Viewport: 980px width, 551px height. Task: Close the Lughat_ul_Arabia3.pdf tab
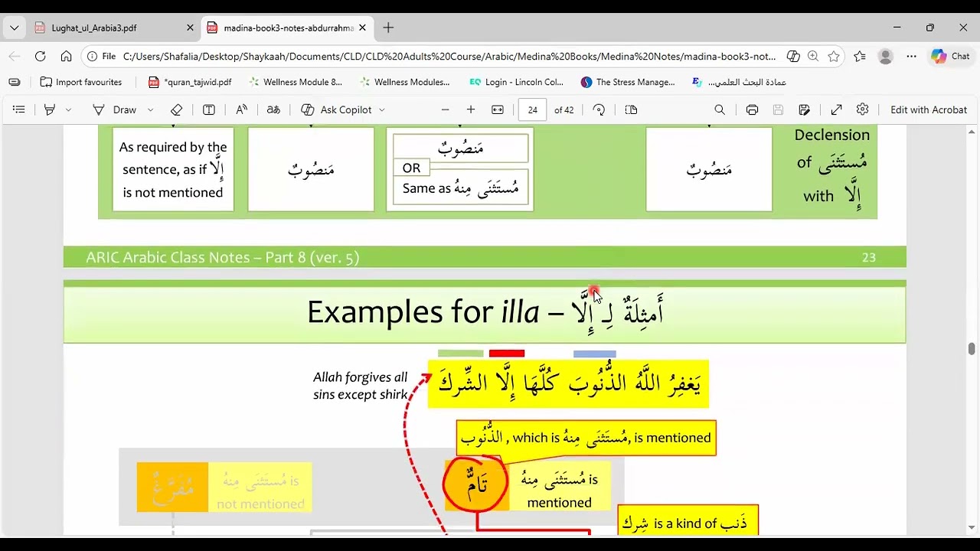[x=190, y=28]
